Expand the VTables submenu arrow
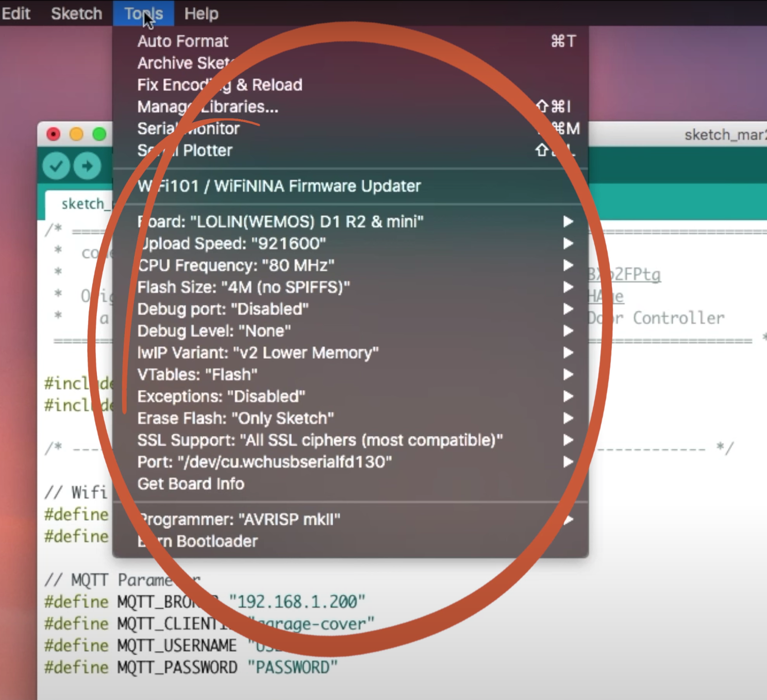Screen dimensions: 767x700 point(568,375)
